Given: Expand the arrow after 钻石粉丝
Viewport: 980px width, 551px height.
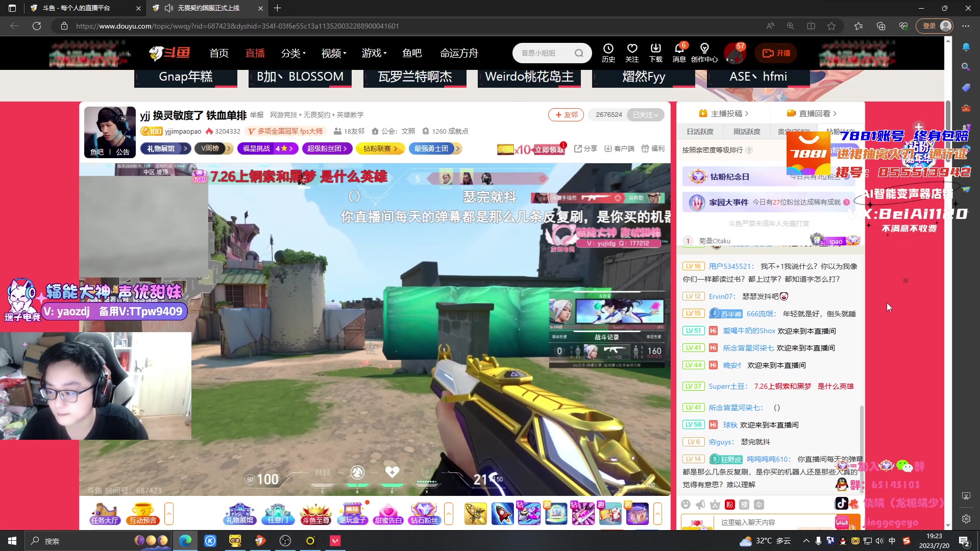Looking at the screenshot, I should 449,514.
